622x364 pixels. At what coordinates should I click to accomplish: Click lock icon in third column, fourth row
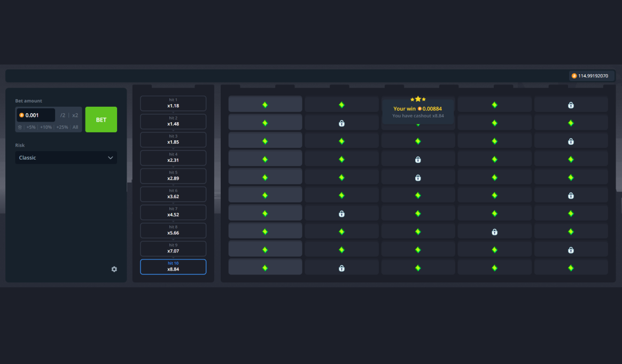click(x=418, y=159)
